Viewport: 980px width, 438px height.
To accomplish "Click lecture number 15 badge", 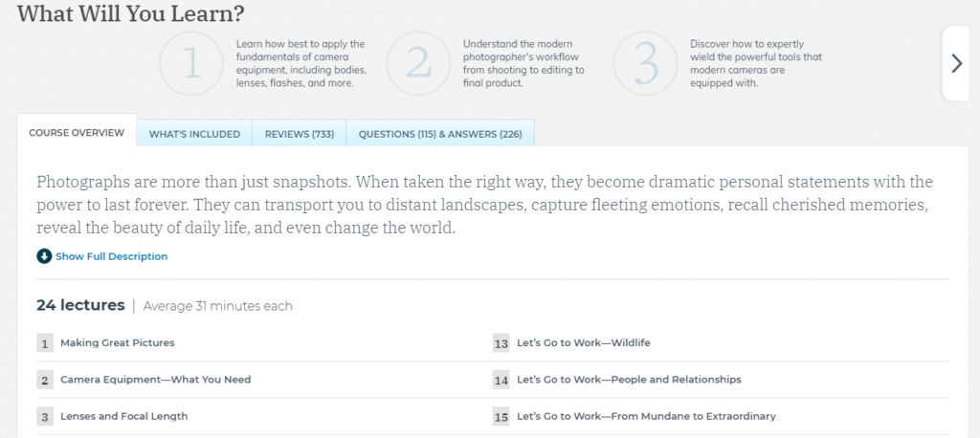I will click(x=501, y=417).
